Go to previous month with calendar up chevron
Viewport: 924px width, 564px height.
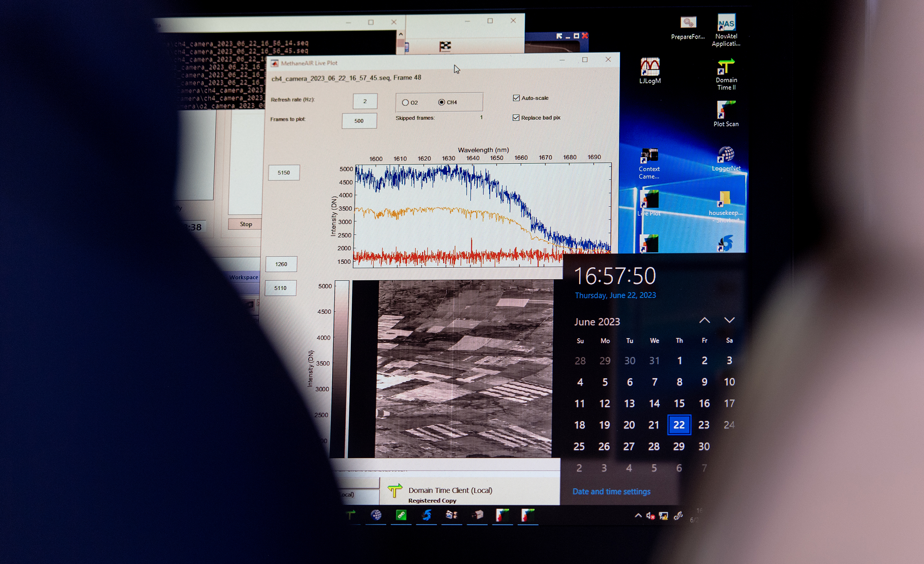(705, 320)
